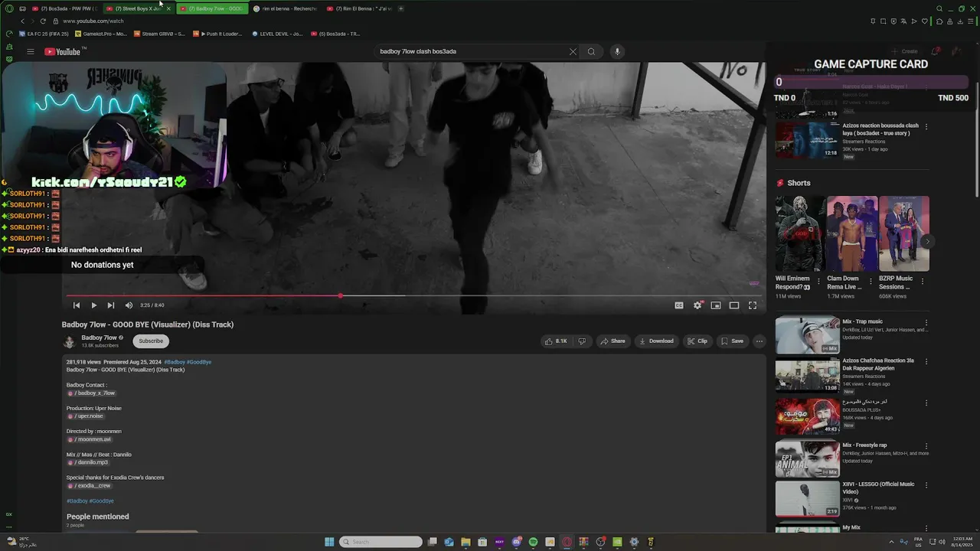Click #Badboy hashtag in description top
980x551 pixels.
click(x=175, y=362)
